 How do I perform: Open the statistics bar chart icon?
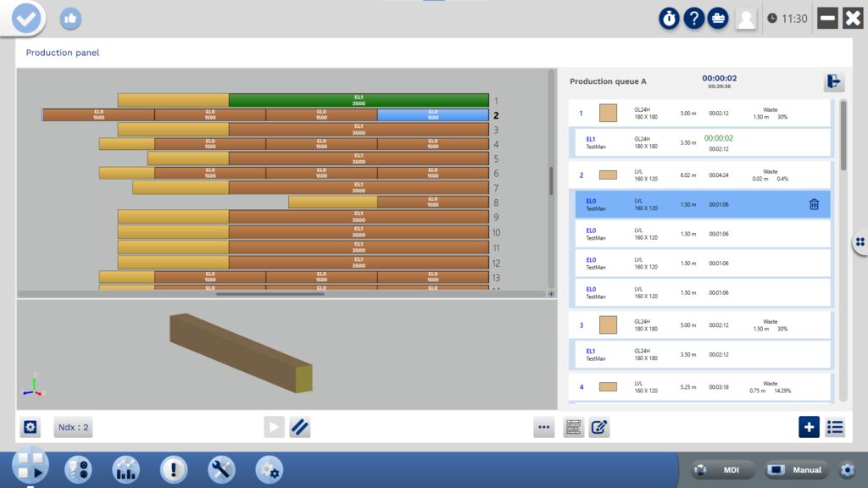coord(126,469)
